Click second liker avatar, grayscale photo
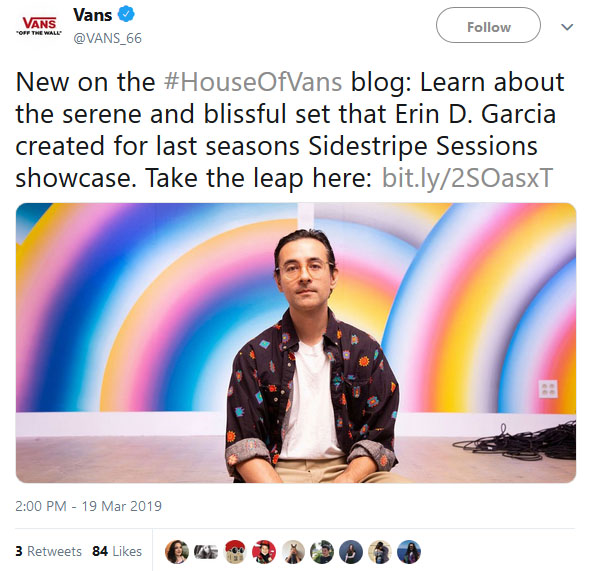 coord(206,552)
